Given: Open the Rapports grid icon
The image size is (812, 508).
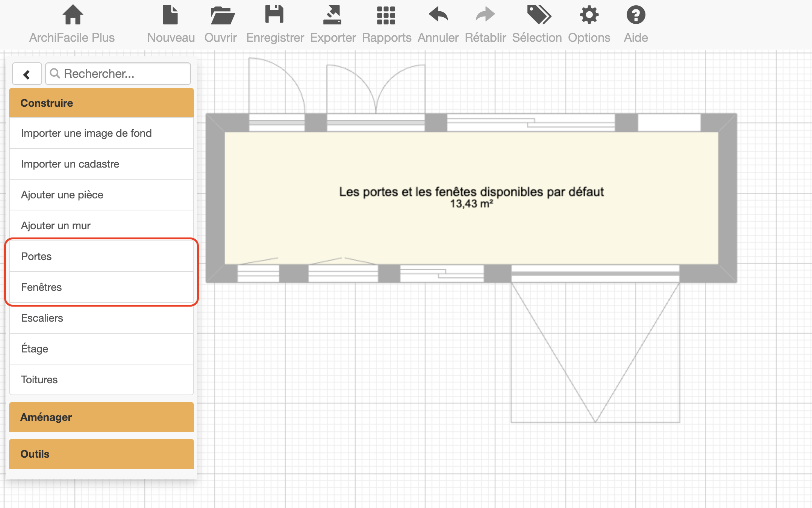Looking at the screenshot, I should [386, 16].
